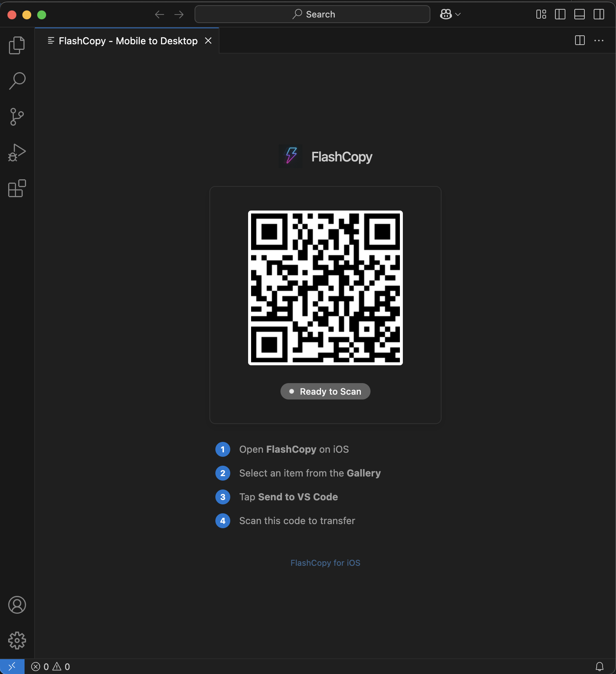Open notifications via the bell icon
The height and width of the screenshot is (674, 616).
click(600, 666)
